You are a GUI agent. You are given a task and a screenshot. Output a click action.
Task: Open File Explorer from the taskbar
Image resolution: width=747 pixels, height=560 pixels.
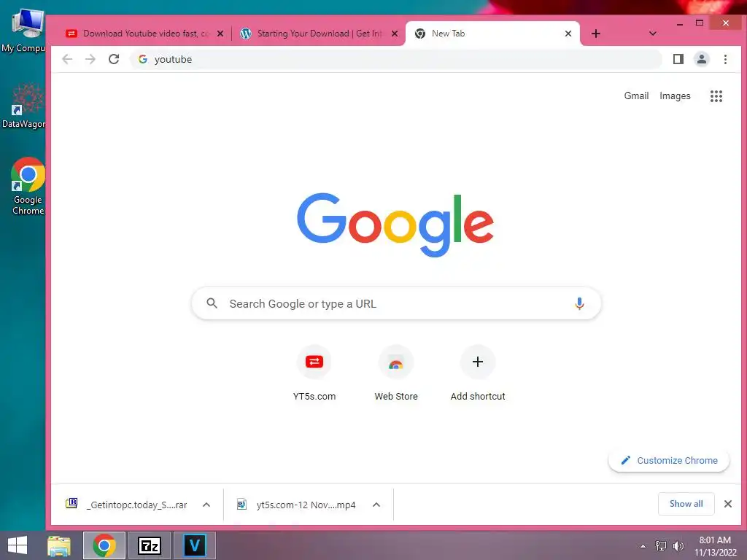pos(59,545)
